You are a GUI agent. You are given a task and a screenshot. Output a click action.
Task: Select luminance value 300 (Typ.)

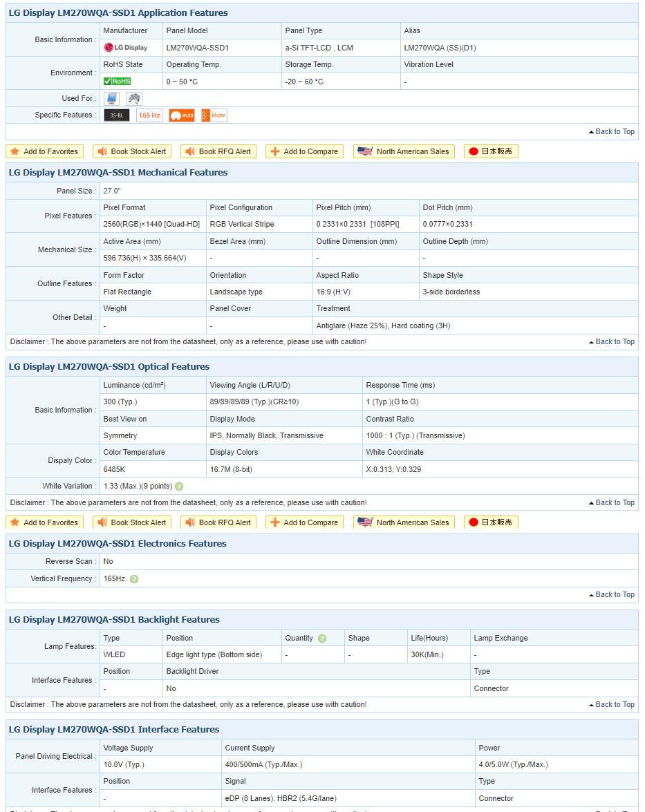tap(120, 402)
